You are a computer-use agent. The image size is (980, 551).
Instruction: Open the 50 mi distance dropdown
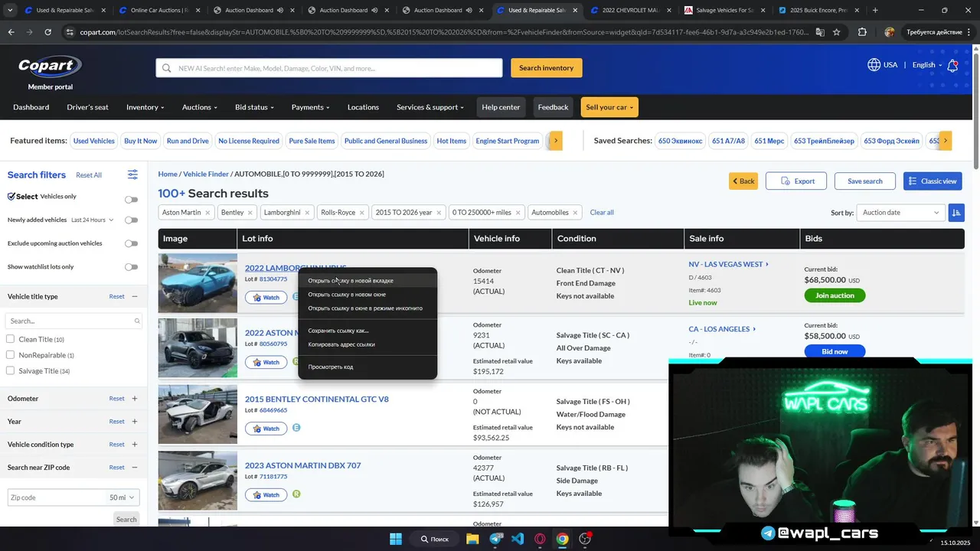coord(122,497)
